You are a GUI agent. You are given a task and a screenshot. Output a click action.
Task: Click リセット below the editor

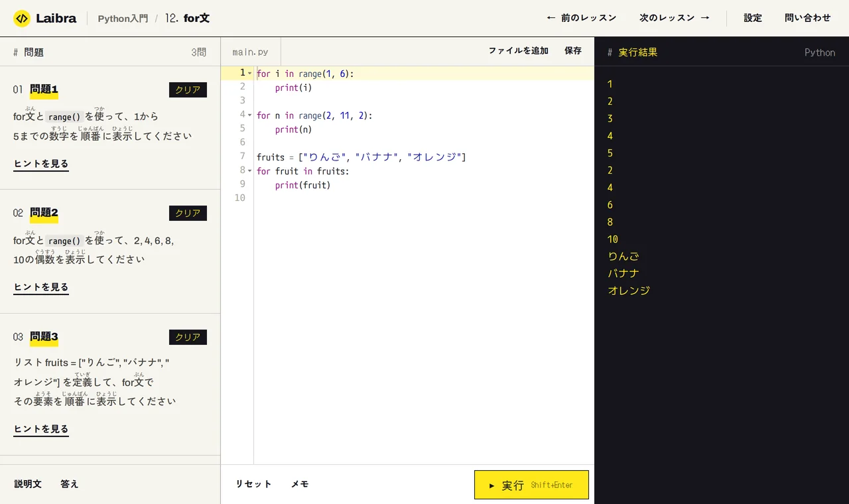pos(254,484)
